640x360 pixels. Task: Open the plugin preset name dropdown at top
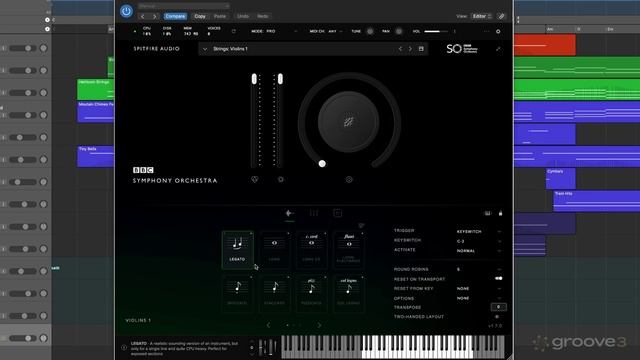(183, 6)
